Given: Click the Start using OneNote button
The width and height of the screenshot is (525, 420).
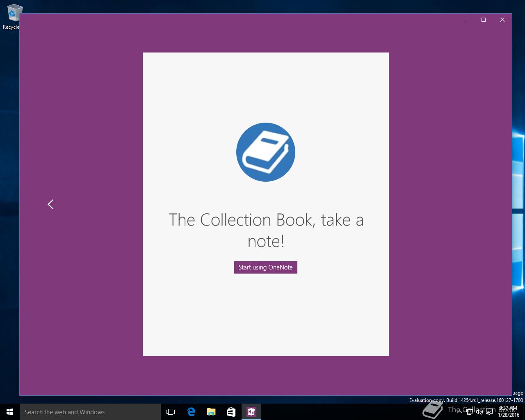Looking at the screenshot, I should [x=265, y=267].
